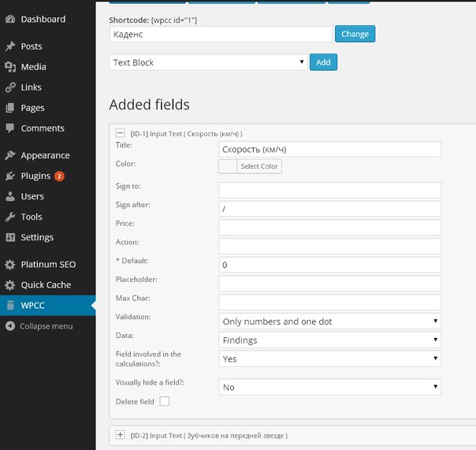Screen dimensions: 476x450
Task: Expand the ID-2 Input Text field
Action: coord(121,434)
